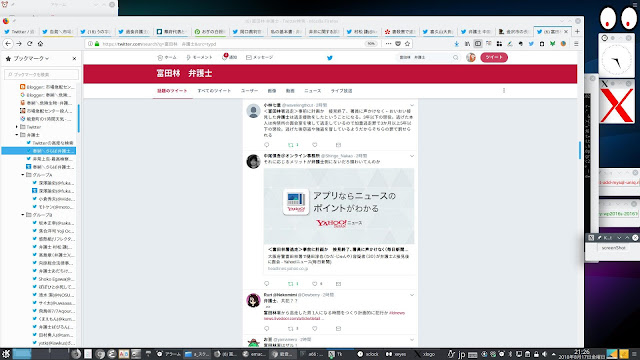640x360 pixels.
Task: Click the Twitter bird logo on the page
Action: [330, 58]
